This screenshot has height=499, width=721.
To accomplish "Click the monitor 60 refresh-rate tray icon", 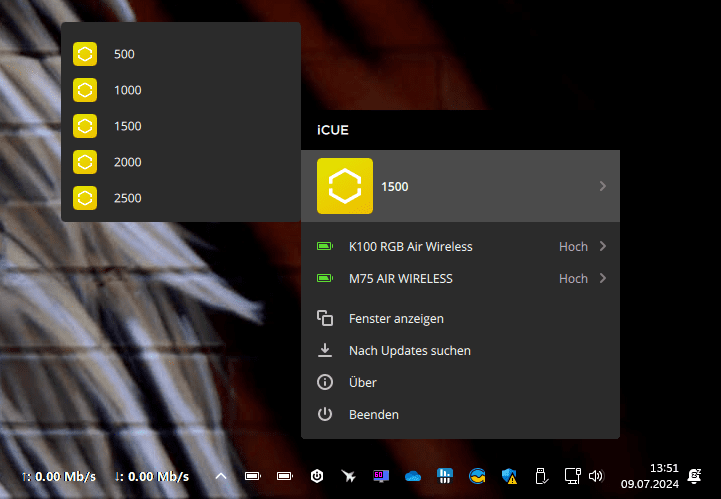I will 381,476.
